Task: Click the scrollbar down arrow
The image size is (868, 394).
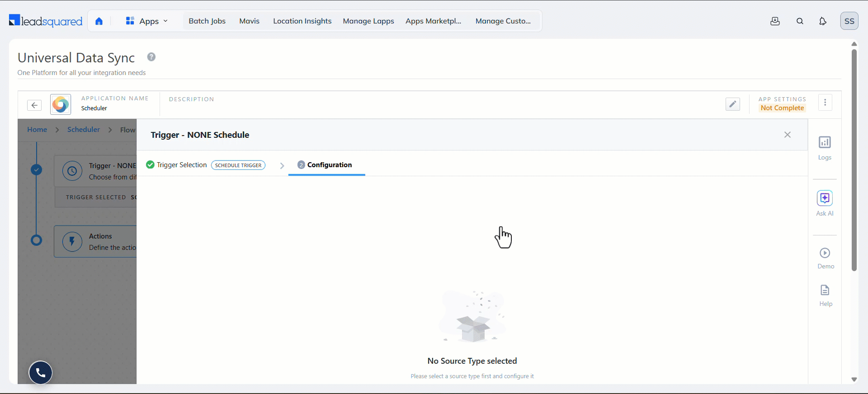Action: coord(854,380)
